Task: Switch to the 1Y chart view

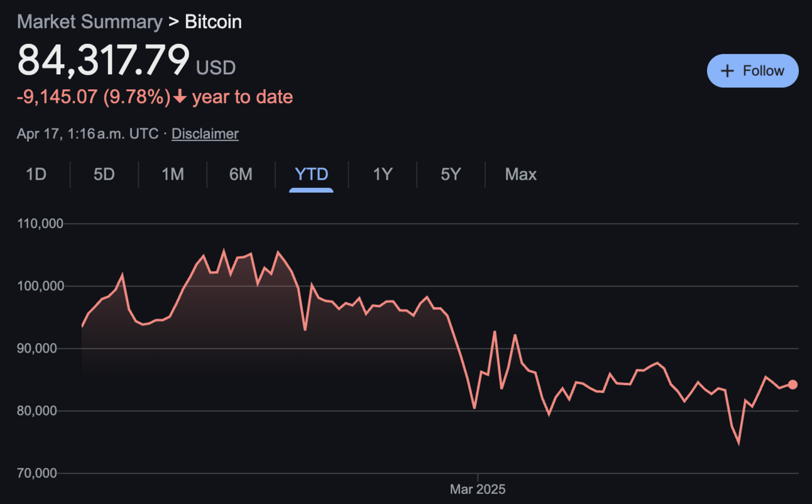Action: point(383,174)
